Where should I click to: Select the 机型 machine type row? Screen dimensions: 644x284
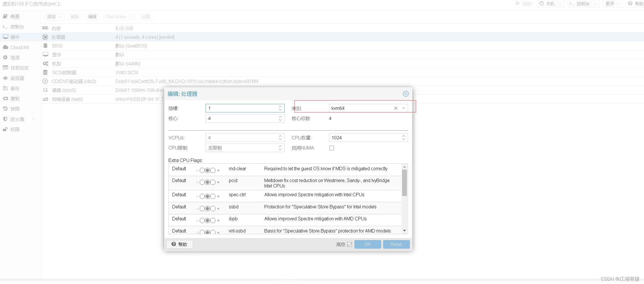coord(342,64)
